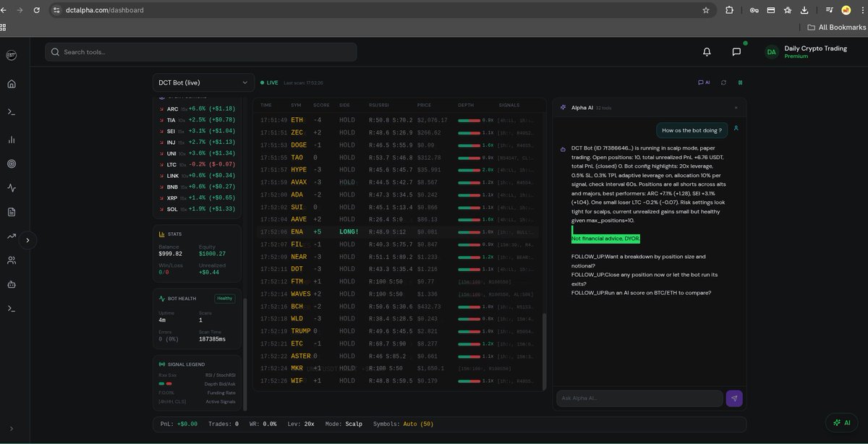Open the document sidebar icon
Image resolution: width=868 pixels, height=444 pixels.
[11, 212]
